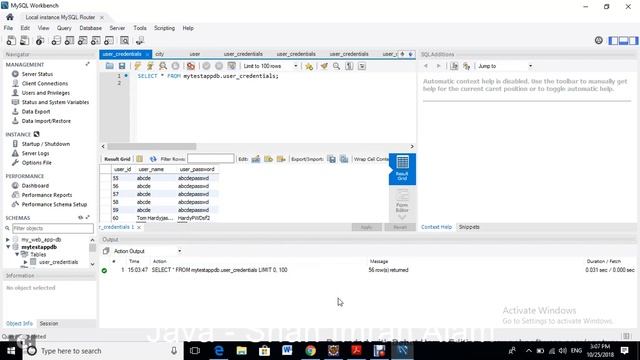640x360 pixels.
Task: Open Data Export in Navigator
Action: [x=36, y=111]
